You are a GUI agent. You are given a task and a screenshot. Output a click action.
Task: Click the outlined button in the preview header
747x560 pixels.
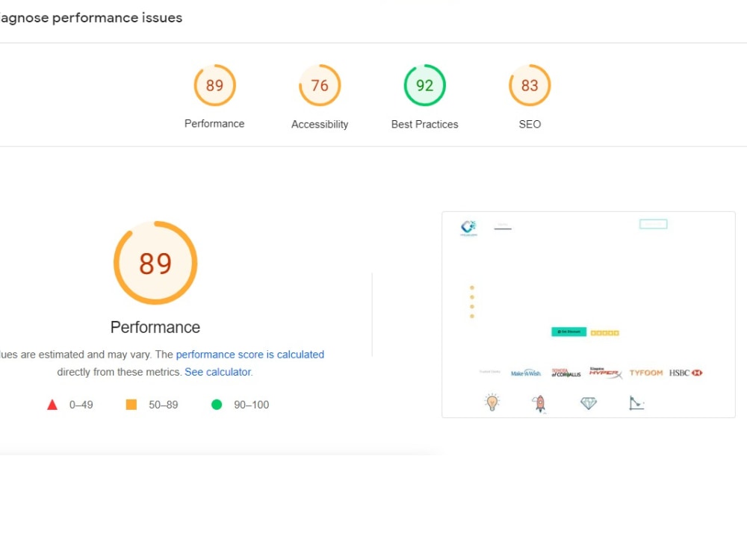click(x=653, y=224)
